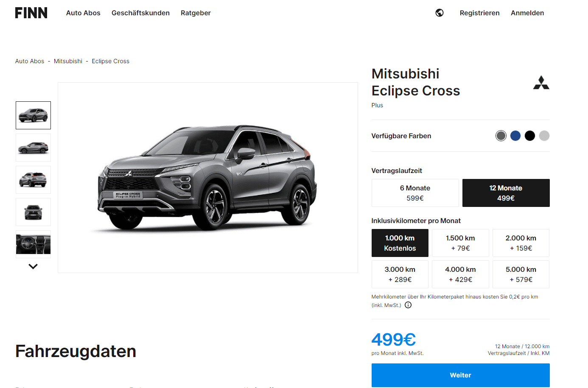Pick the blue car color
The width and height of the screenshot is (588, 388).
pyautogui.click(x=515, y=136)
